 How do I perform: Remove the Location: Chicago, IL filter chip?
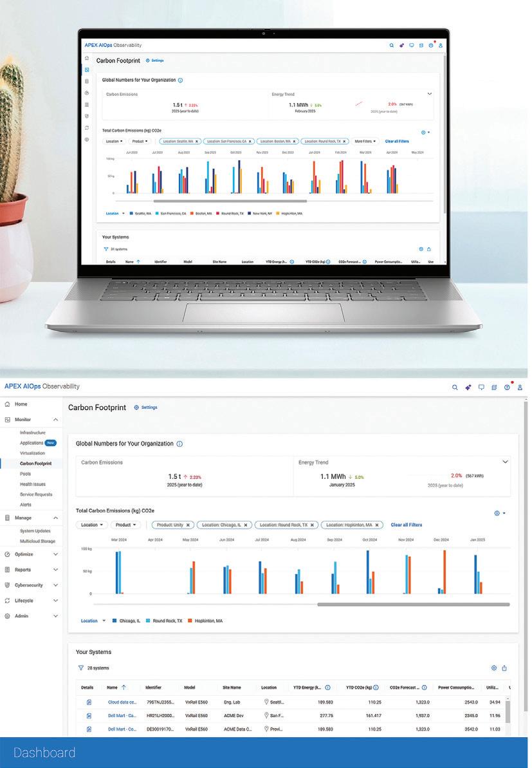click(246, 525)
